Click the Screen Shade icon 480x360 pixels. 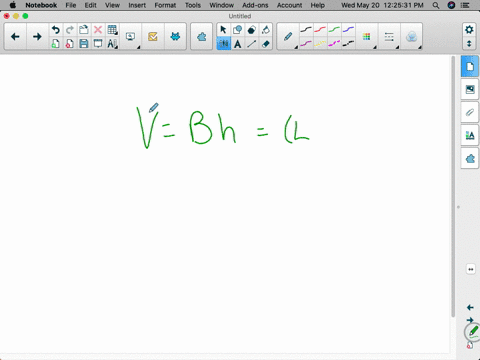coord(98,44)
